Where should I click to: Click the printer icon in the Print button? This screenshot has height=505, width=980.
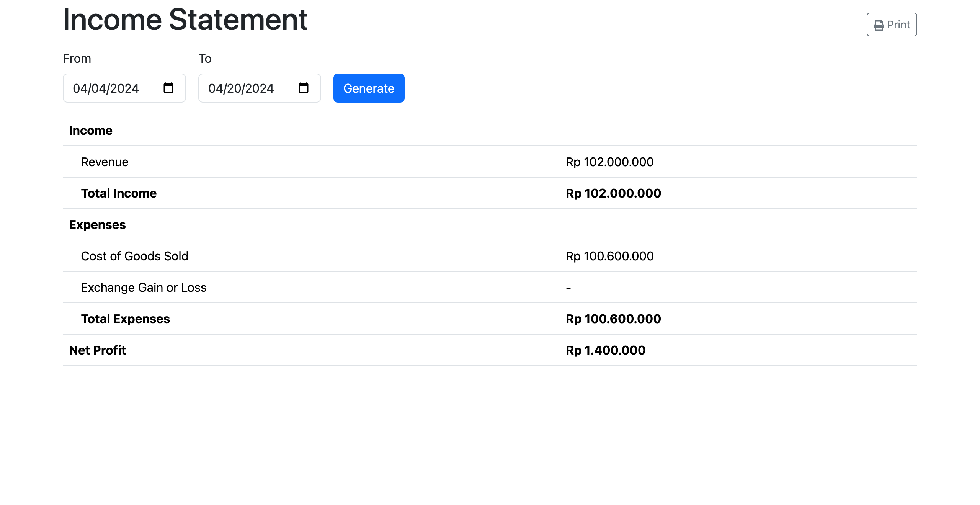click(x=879, y=25)
